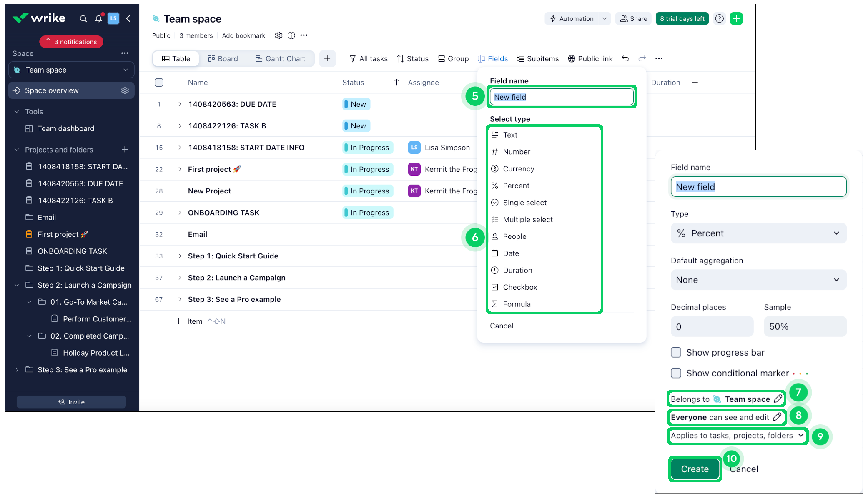Open the help question mark icon
Screen dimensions: 868x499
tap(719, 18)
